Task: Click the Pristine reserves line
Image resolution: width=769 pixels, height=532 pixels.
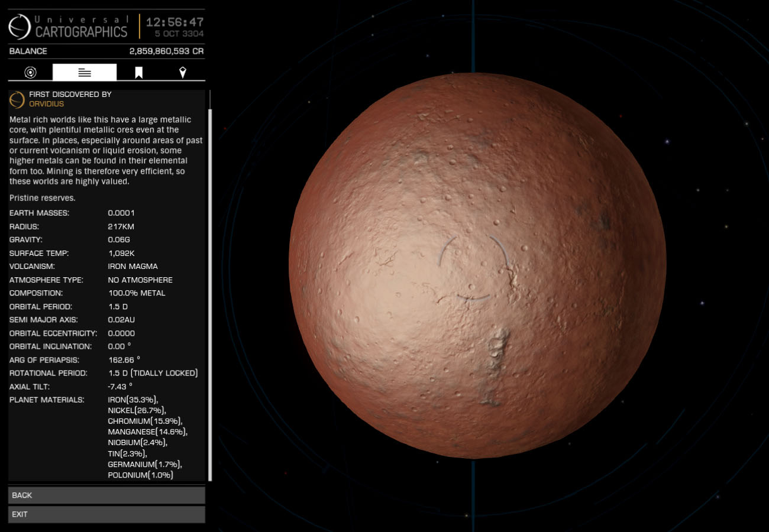Action: coord(43,198)
